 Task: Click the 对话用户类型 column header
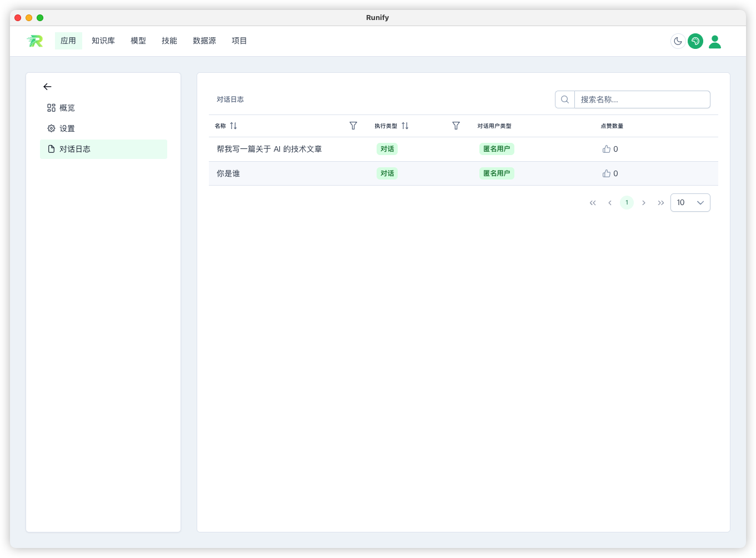(494, 126)
